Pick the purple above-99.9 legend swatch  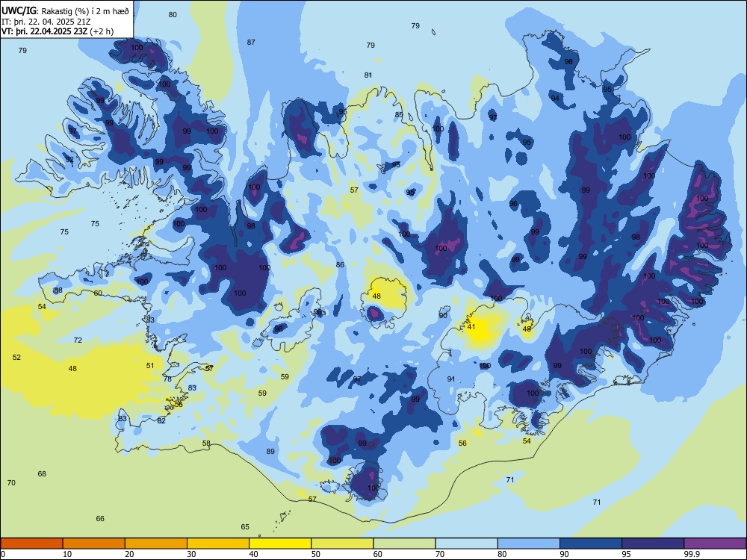[x=715, y=544]
